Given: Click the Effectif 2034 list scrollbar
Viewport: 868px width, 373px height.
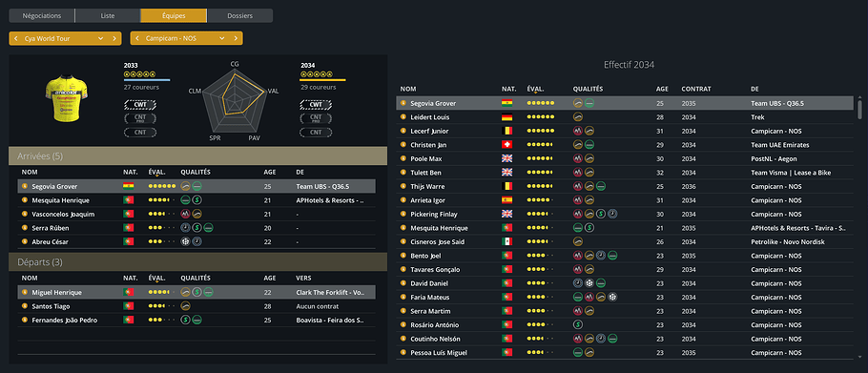Looking at the screenshot, I should click(859, 109).
